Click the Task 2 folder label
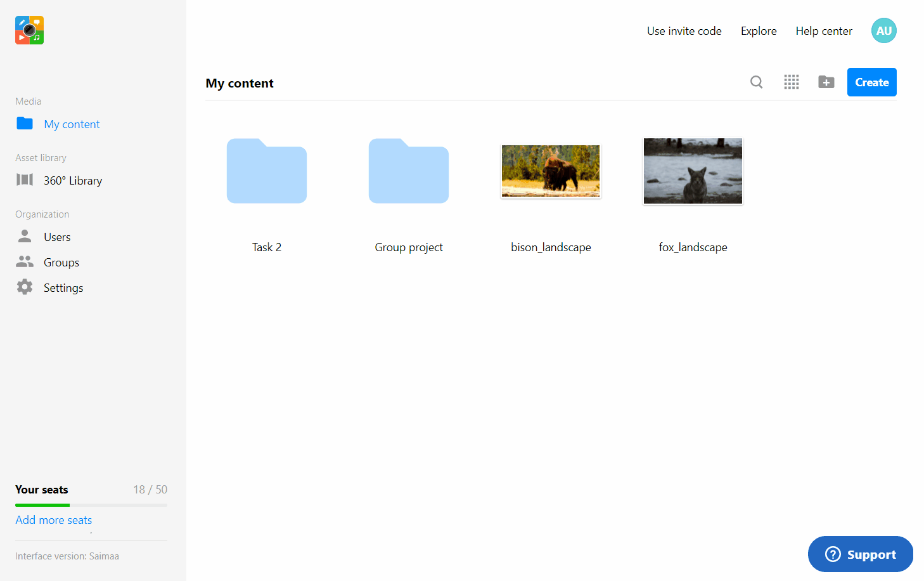 tap(267, 247)
